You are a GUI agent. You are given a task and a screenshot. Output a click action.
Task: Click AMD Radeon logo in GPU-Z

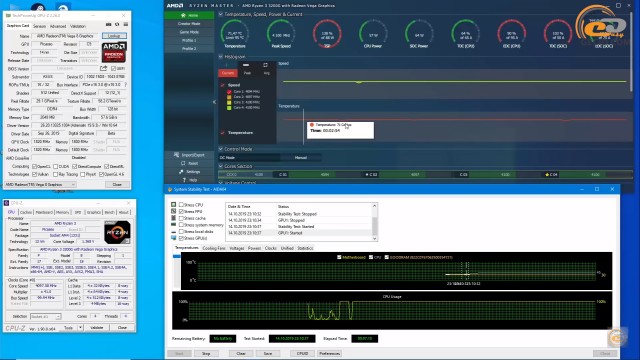click(114, 52)
